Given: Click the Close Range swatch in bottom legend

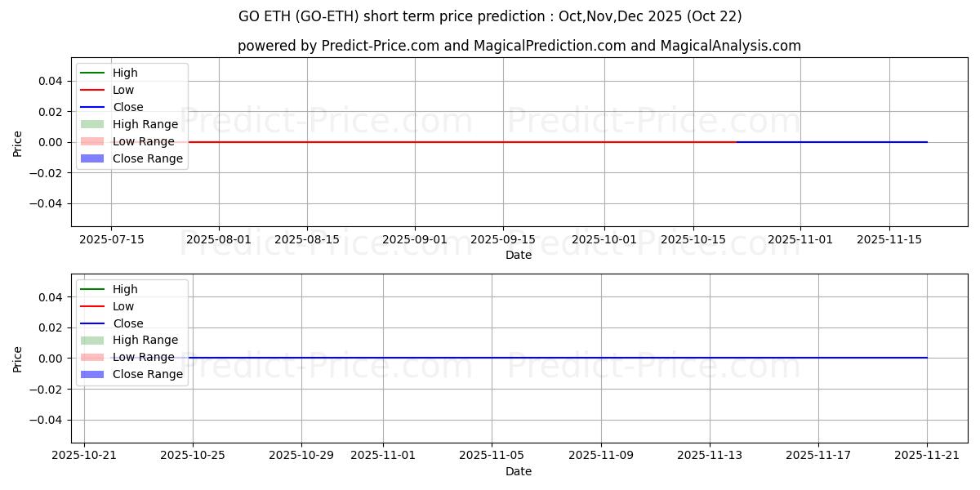Looking at the screenshot, I should tap(92, 374).
